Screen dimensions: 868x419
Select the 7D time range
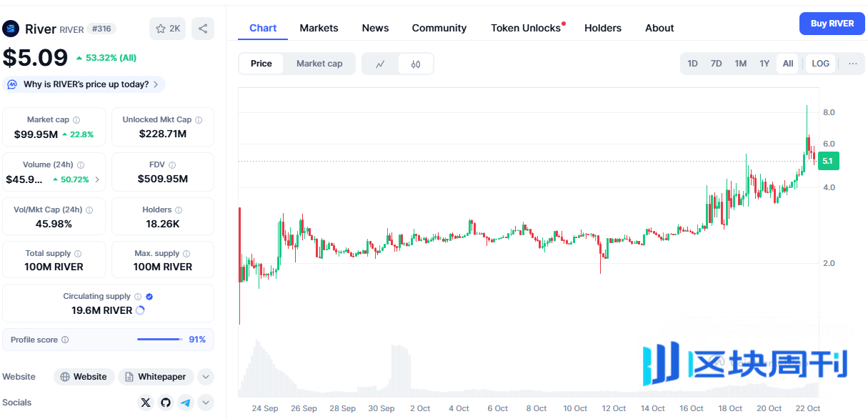(716, 64)
